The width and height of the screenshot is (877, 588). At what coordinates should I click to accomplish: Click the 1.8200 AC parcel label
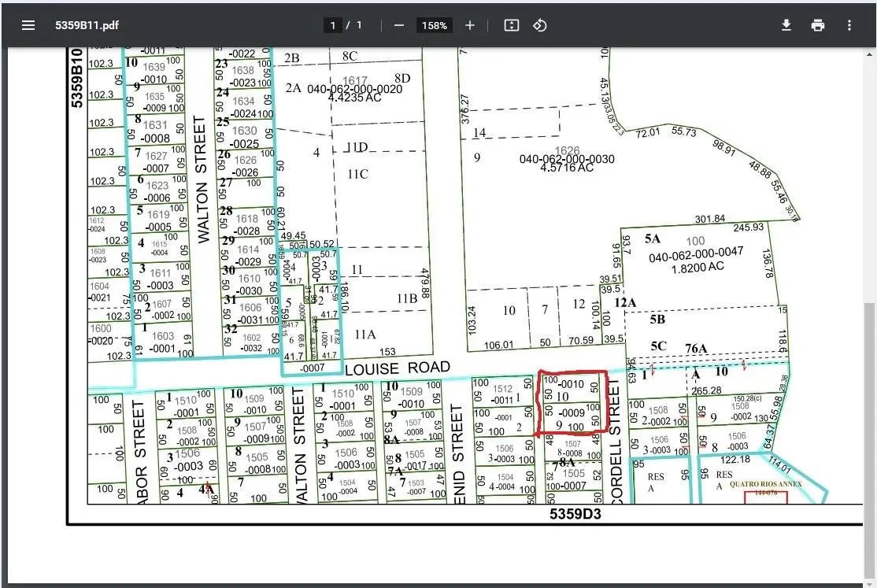685,268
